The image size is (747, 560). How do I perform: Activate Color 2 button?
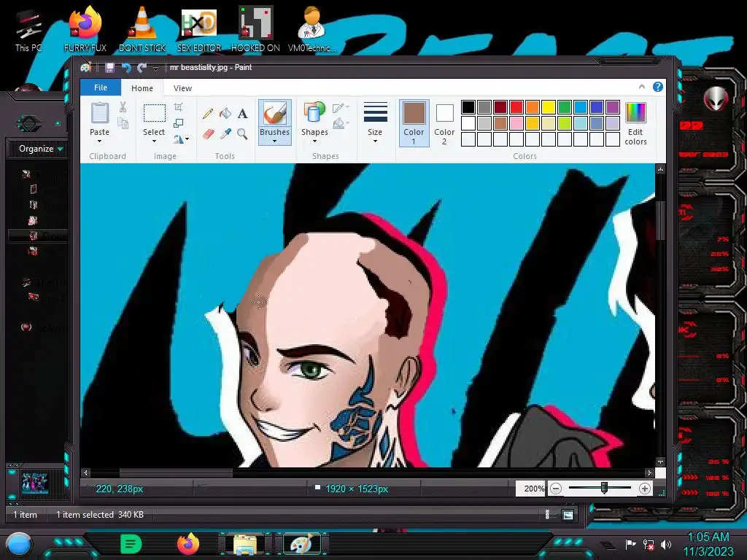[444, 122]
